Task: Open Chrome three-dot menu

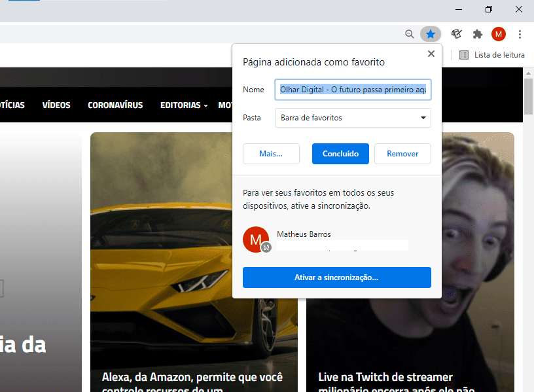Action: [520, 34]
